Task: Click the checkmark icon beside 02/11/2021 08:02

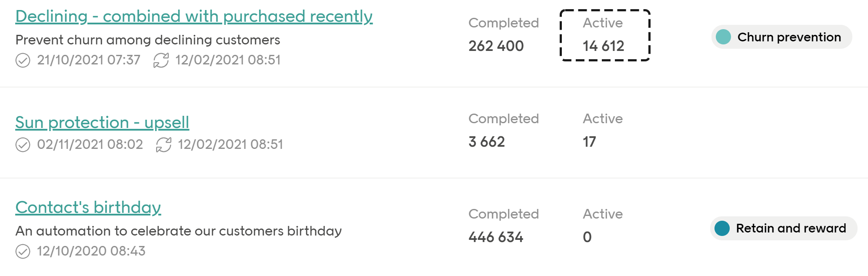Action: tap(23, 145)
